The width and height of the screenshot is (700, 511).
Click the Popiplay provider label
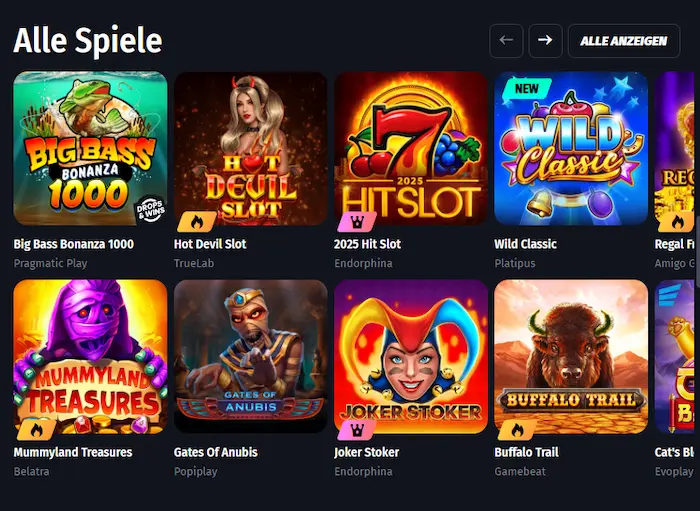pos(195,471)
